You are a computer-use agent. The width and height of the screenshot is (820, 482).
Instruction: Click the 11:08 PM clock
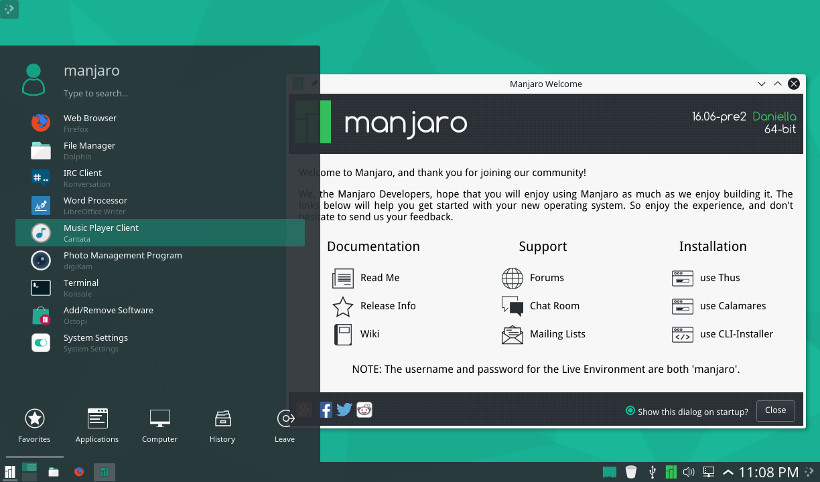[768, 473]
